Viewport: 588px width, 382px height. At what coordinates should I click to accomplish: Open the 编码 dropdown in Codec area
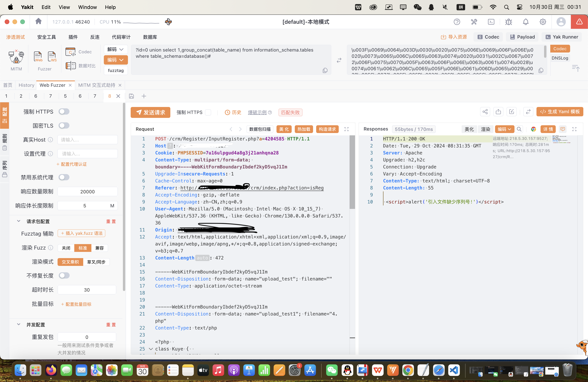point(116,60)
